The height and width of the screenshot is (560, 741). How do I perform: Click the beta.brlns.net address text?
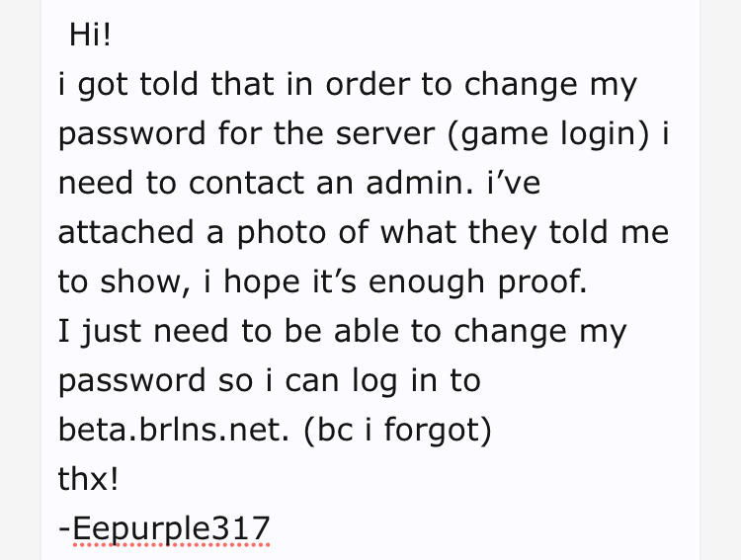pyautogui.click(x=173, y=430)
